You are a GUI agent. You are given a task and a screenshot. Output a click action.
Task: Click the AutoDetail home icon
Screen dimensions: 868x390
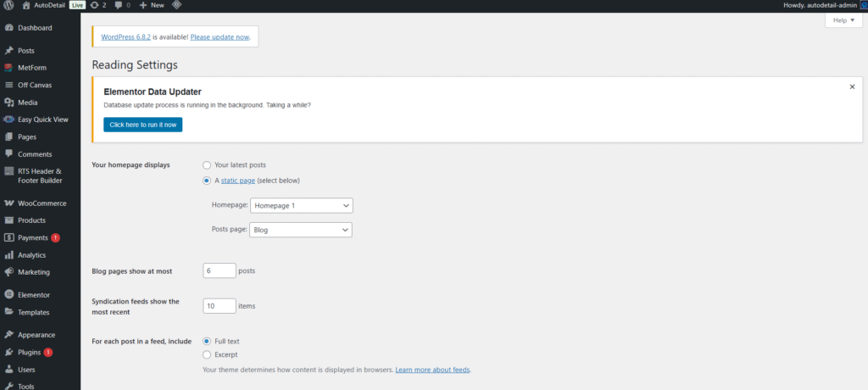[x=26, y=5]
